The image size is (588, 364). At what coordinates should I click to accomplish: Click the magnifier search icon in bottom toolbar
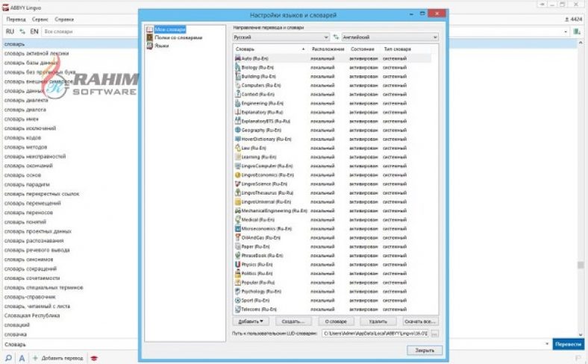[x=8, y=358]
